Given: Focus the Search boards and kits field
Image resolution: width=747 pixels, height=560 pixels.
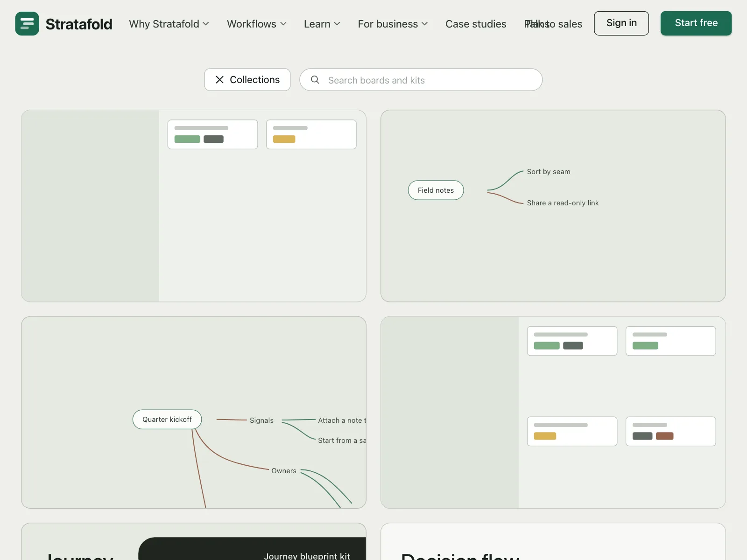Looking at the screenshot, I should tap(421, 80).
